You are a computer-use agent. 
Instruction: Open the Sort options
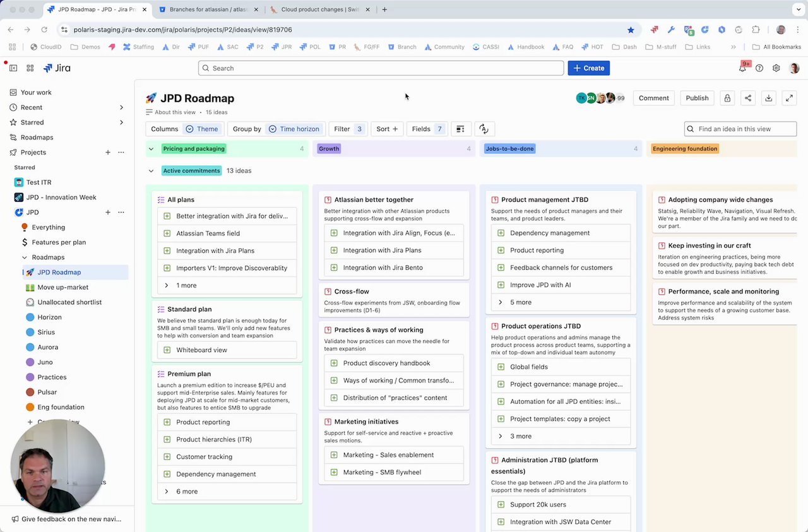(x=387, y=129)
